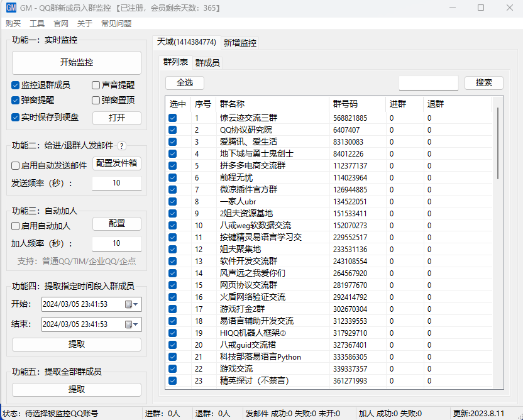Open the 工具 menu
This screenshot has height=420, width=523.
coord(37,23)
